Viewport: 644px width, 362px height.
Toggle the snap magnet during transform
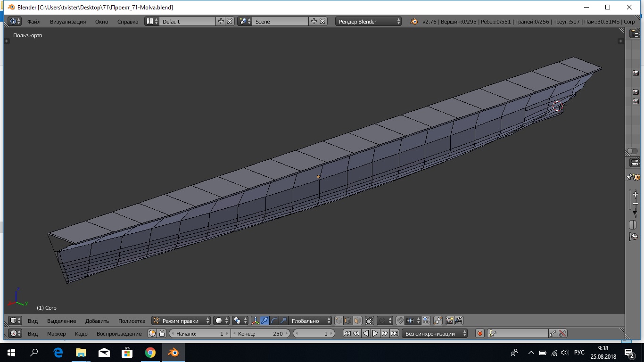400,321
